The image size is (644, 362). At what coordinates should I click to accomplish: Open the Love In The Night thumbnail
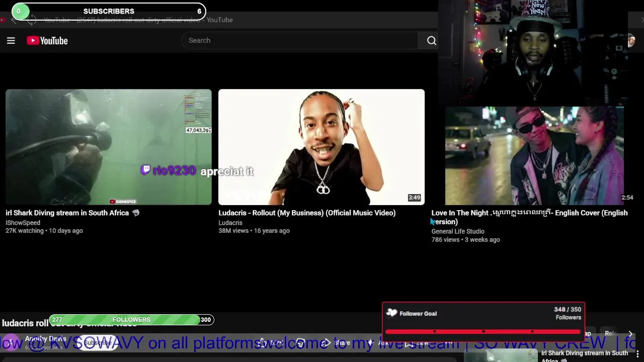[534, 156]
